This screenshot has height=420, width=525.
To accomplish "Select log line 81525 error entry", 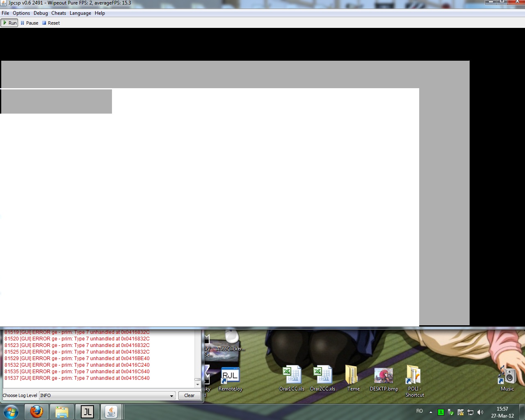I will pos(77,352).
